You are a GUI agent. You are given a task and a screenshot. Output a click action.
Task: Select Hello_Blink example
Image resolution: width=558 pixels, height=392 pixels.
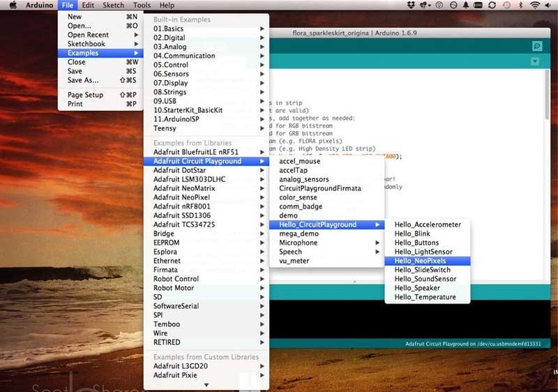tap(412, 234)
